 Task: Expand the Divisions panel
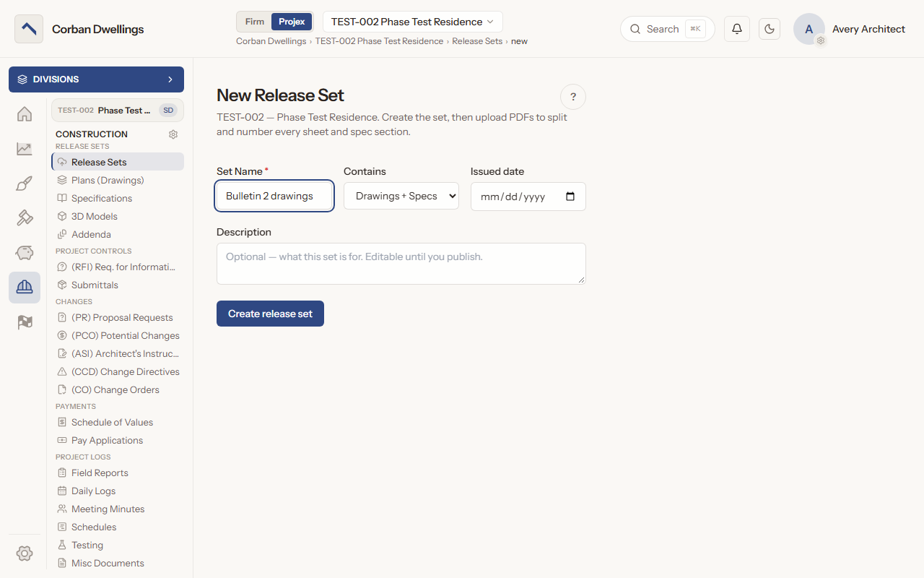click(x=96, y=79)
